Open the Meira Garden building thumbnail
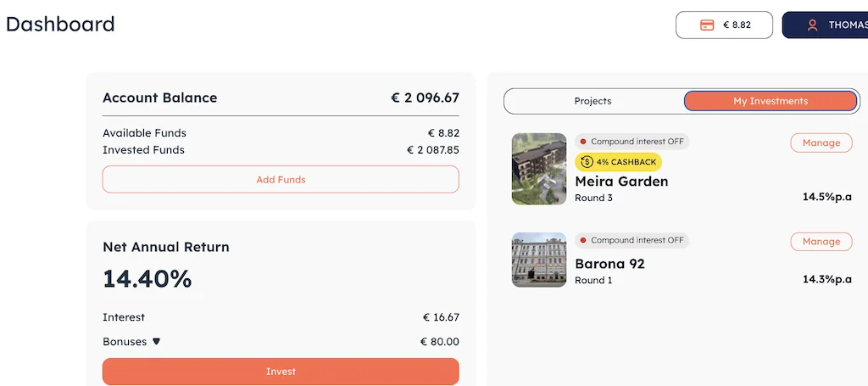 (539, 169)
